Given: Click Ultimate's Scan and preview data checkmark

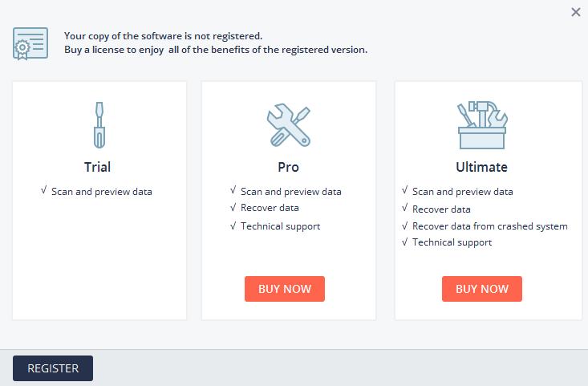Looking at the screenshot, I should click(405, 190).
